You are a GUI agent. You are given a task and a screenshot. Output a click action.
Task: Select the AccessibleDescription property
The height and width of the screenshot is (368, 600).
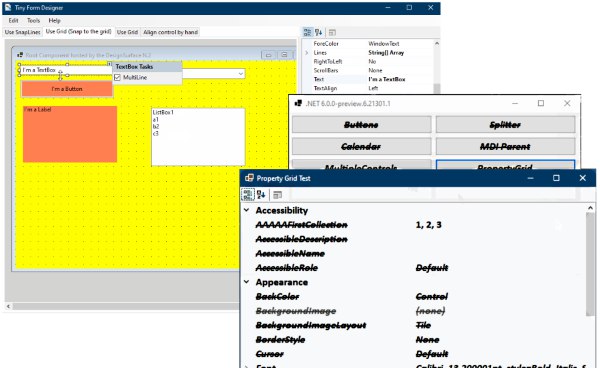(302, 239)
